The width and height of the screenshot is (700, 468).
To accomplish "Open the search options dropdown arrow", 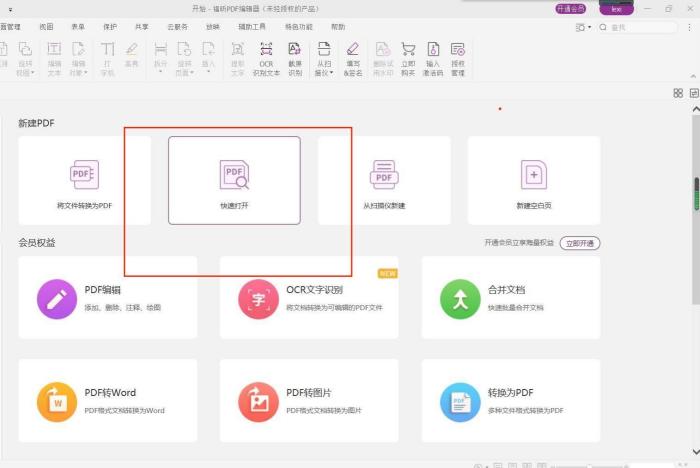I will click(589, 27).
